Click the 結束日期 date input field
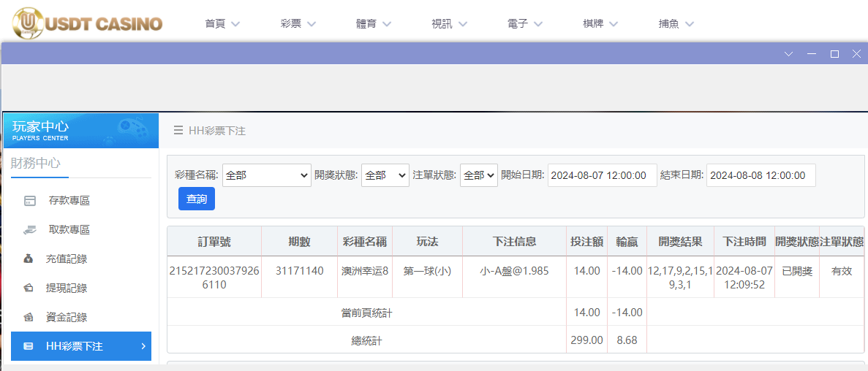This screenshot has width=868, height=371. (x=761, y=175)
